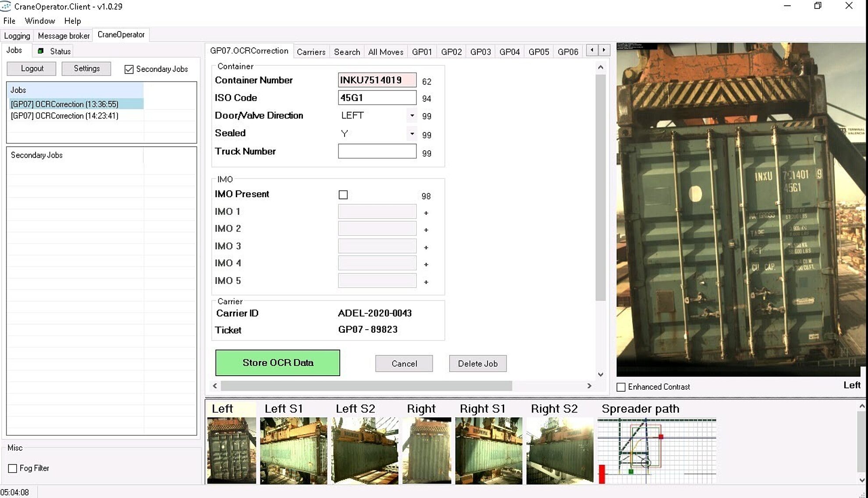Uncheck the Secondary Jobs checkbox
The width and height of the screenshot is (868, 498).
(129, 69)
